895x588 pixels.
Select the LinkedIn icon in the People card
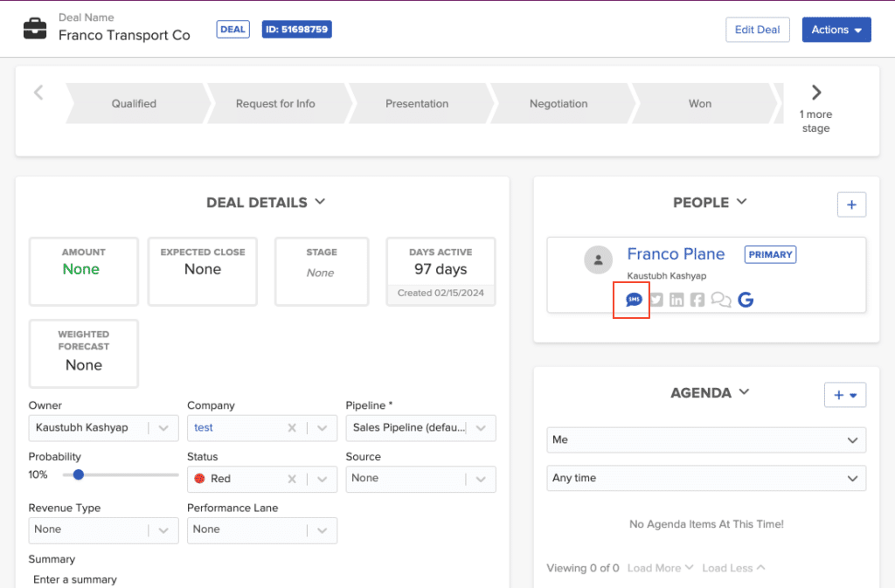click(676, 299)
